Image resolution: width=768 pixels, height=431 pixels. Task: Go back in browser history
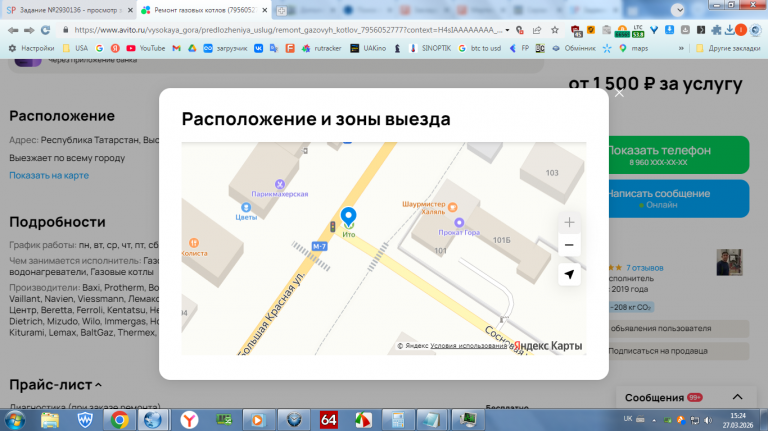point(13,30)
